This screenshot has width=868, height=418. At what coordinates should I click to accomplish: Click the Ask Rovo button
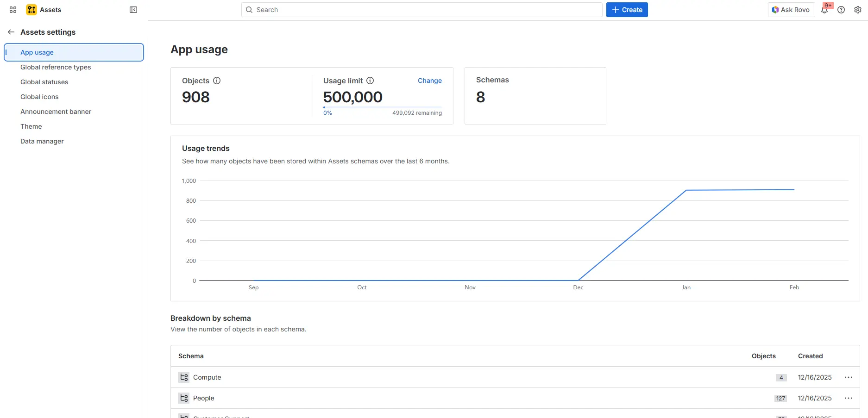[791, 10]
